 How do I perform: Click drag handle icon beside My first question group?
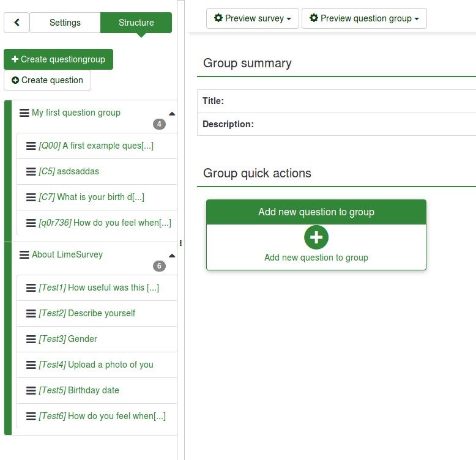[24, 113]
